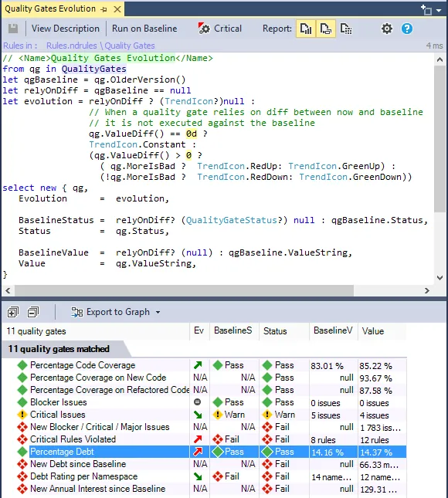This screenshot has height=498, width=448.
Task: Click the code editor horizontal scrollbar
Action: tap(184, 290)
